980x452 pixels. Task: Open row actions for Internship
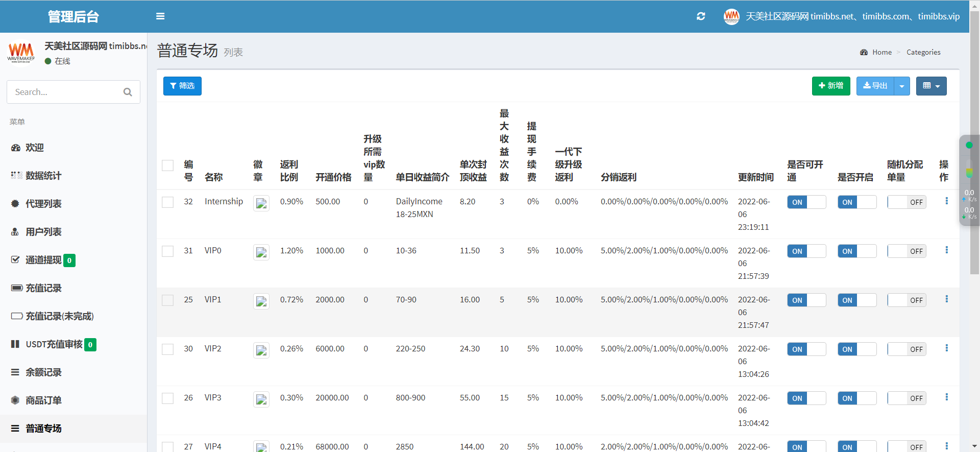coord(946,201)
